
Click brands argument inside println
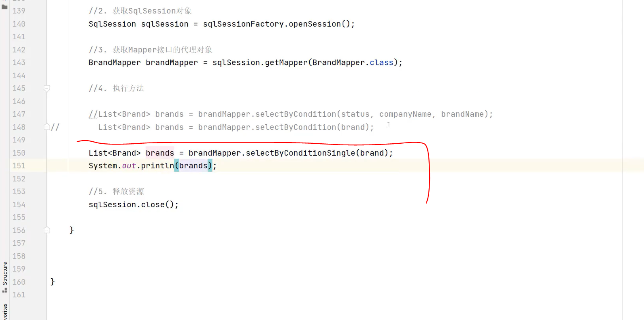pyautogui.click(x=193, y=166)
